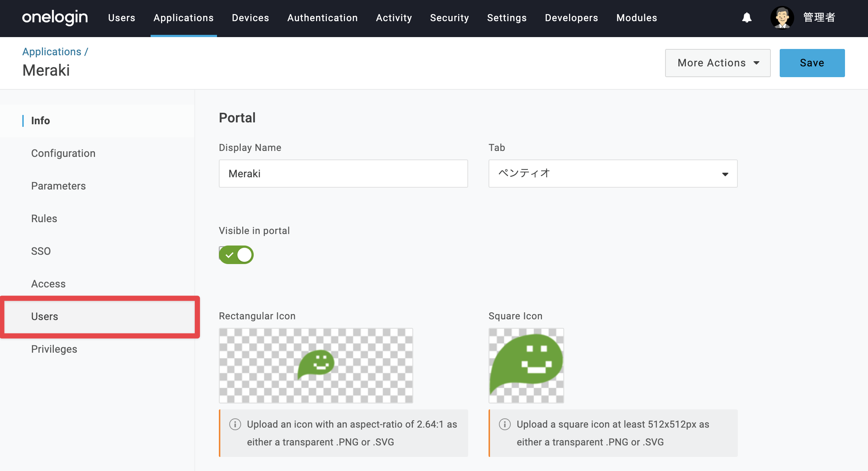Switch to the Privileges sidebar tab
The width and height of the screenshot is (868, 471).
click(97, 349)
